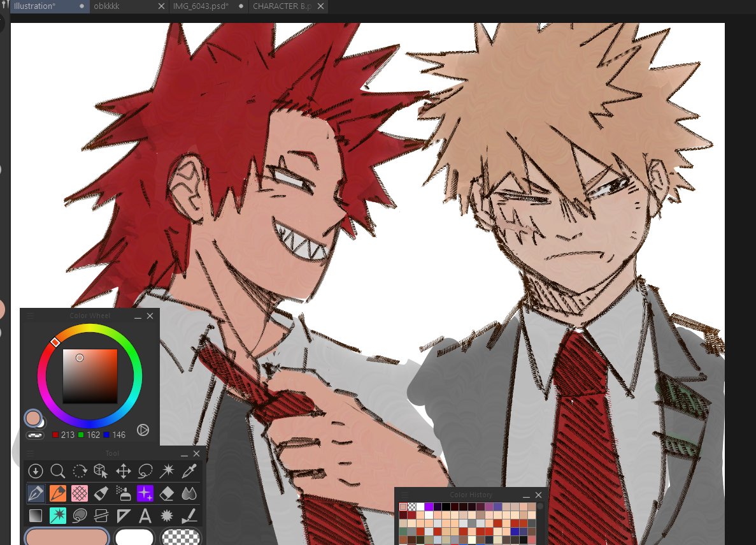
Task: Close the CHARACTER B canvas tab
Action: point(320,6)
